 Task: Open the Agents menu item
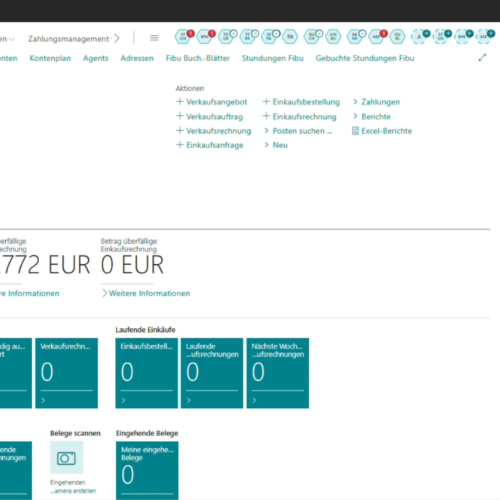pos(96,58)
